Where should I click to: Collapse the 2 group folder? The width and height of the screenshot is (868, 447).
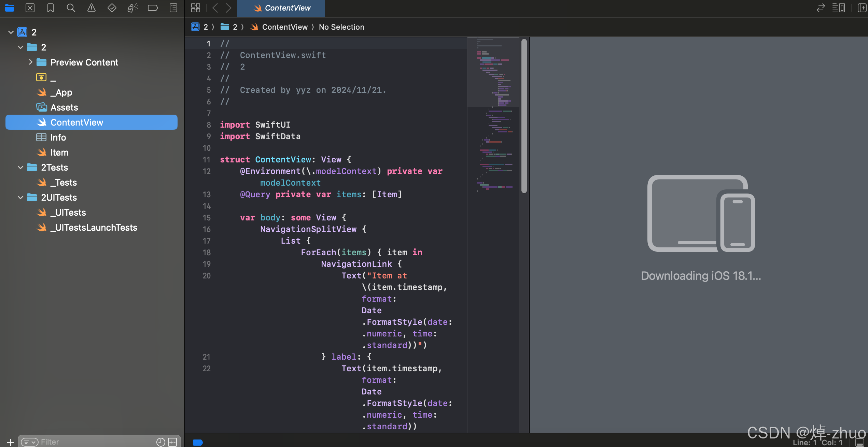point(20,47)
